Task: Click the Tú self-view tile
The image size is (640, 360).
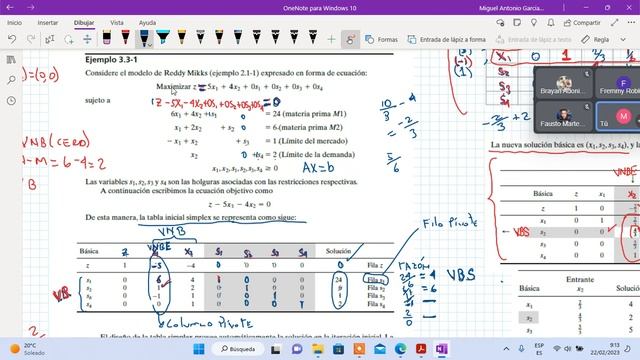Action: tap(618, 117)
